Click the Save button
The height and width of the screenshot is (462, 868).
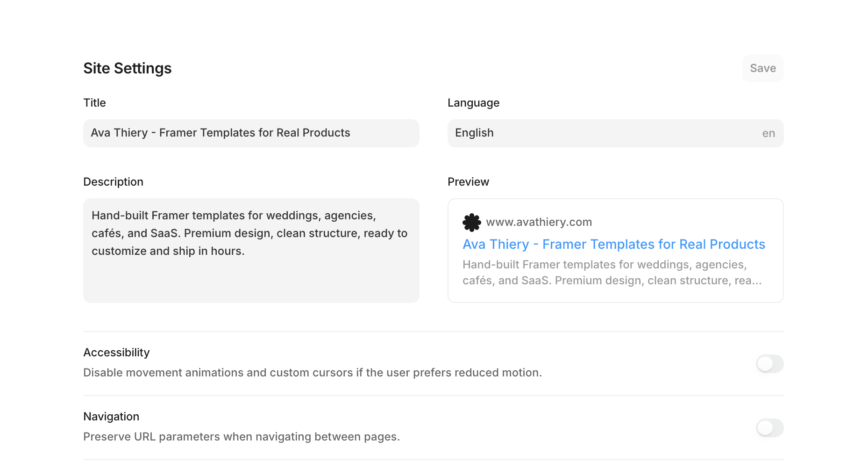(763, 68)
